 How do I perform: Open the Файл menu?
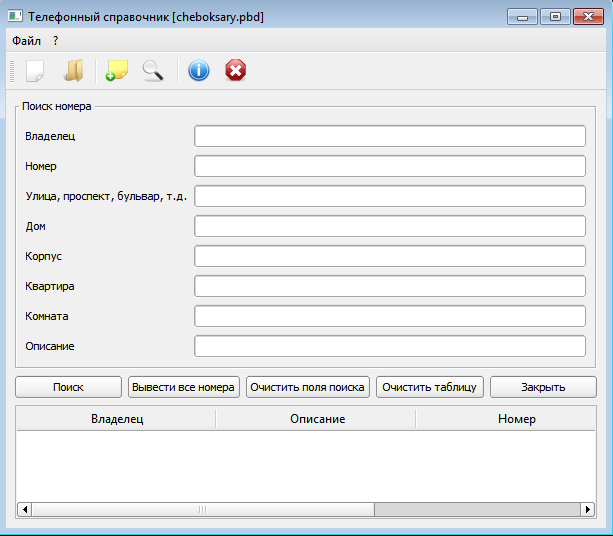tap(27, 40)
